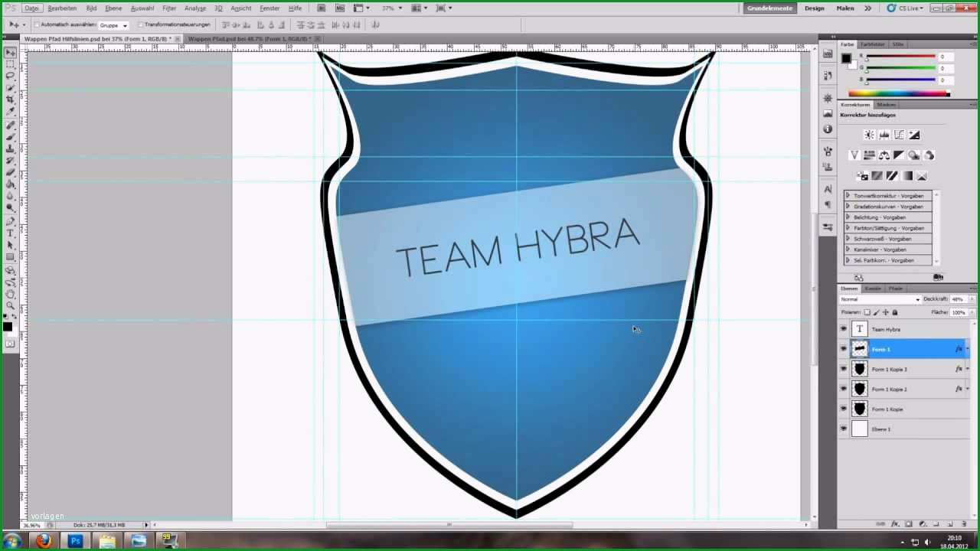Switch to the Farbfelder panel tab

(x=872, y=44)
